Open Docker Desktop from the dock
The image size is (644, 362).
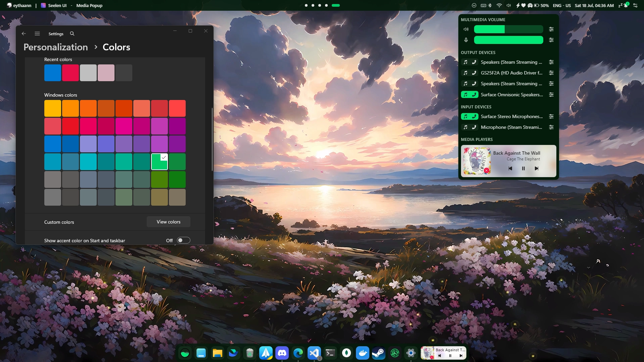pyautogui.click(x=363, y=353)
